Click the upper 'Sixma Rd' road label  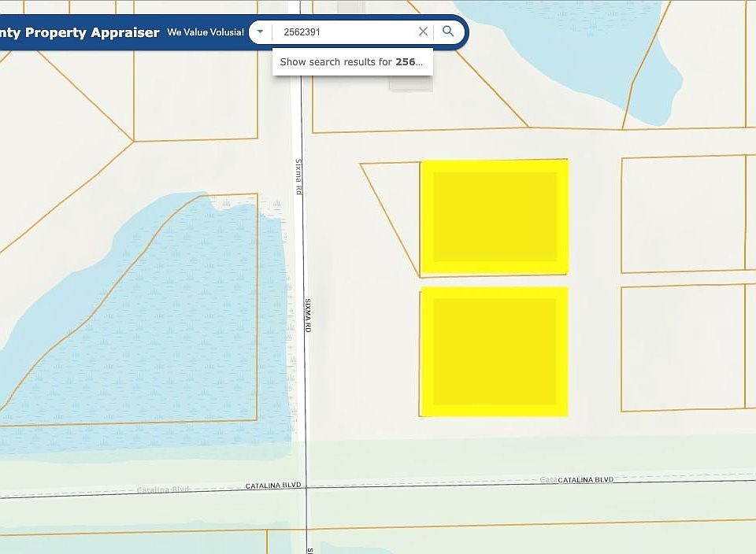[298, 177]
